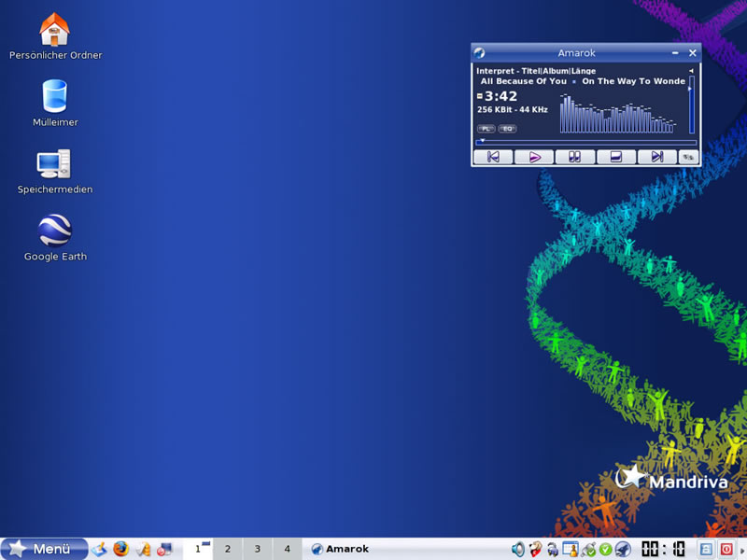Start playback with Amarok's play button
Image resolution: width=747 pixels, height=560 pixels.
(x=534, y=157)
